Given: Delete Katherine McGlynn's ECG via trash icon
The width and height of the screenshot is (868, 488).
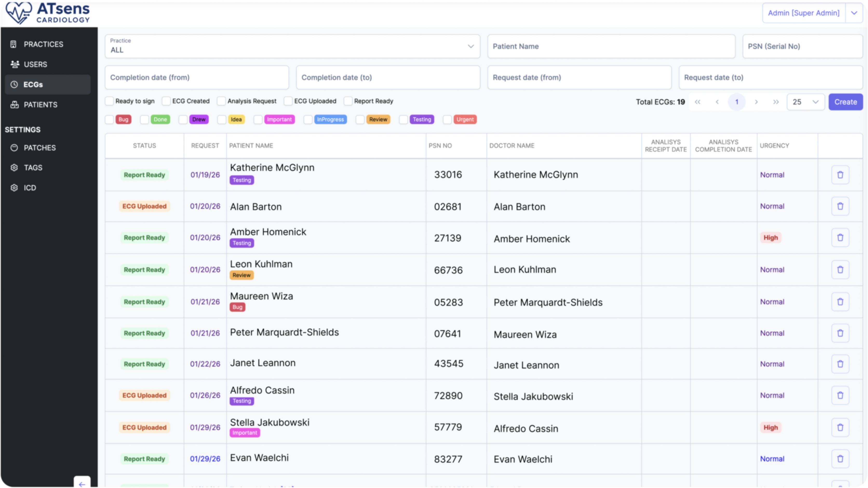Looking at the screenshot, I should tap(840, 175).
